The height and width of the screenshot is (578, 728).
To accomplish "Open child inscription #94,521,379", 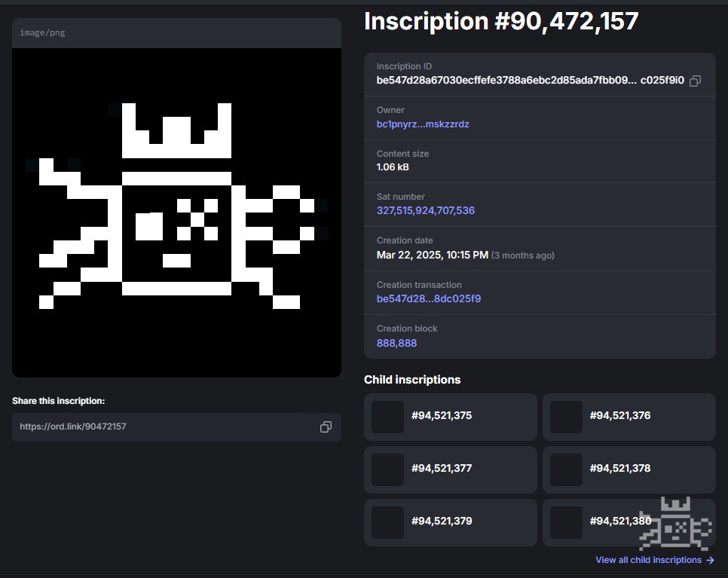I will 451,523.
